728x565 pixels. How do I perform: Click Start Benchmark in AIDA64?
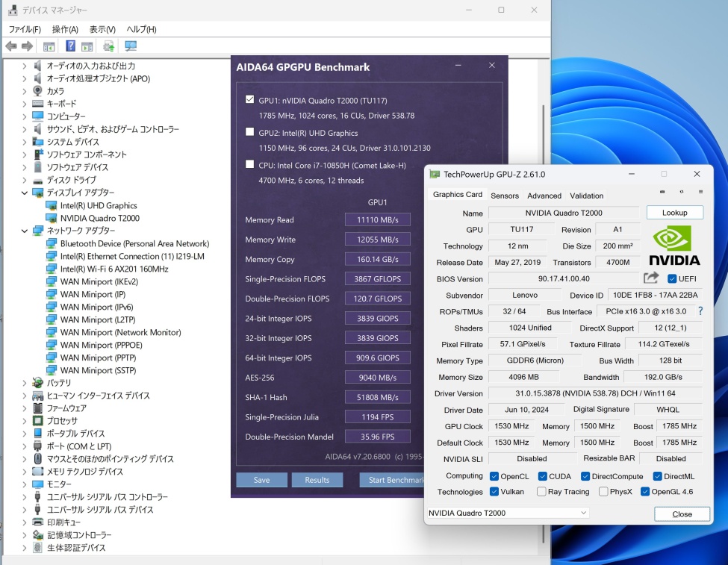click(x=392, y=480)
